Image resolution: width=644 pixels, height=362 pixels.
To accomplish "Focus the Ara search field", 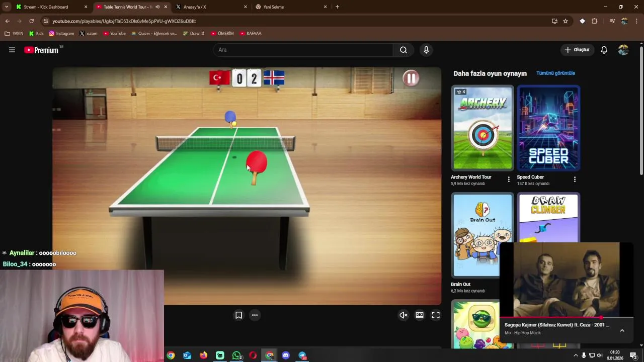I will click(303, 50).
